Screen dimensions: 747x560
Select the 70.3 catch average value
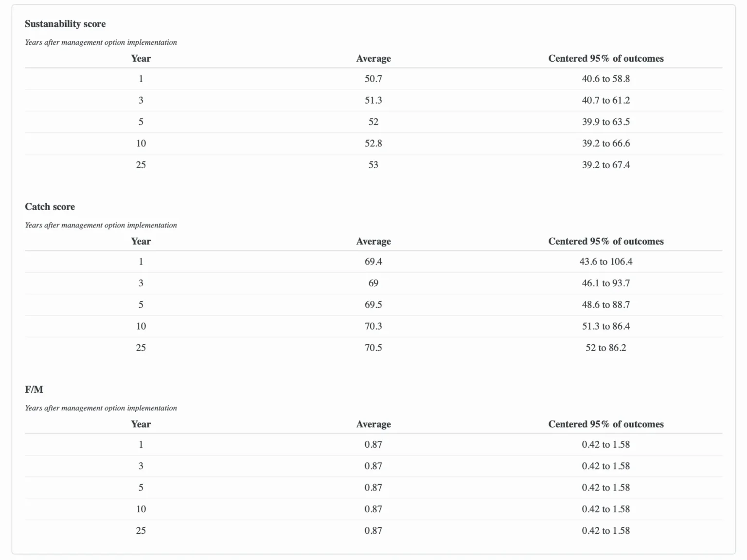(x=373, y=326)
